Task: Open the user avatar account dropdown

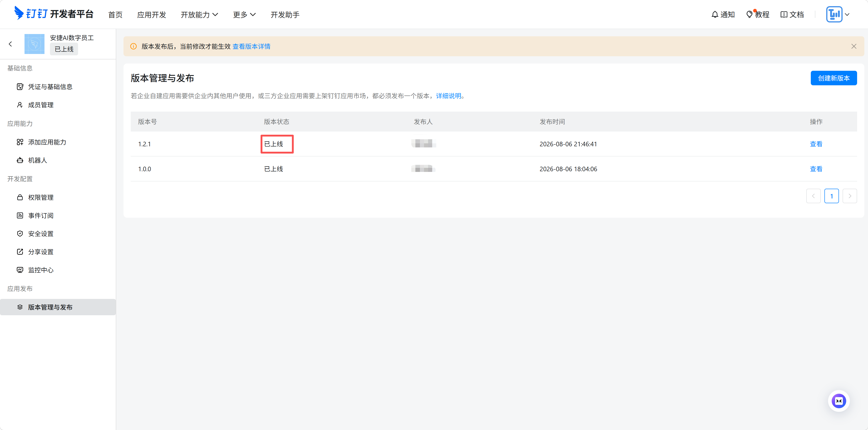Action: (x=838, y=15)
